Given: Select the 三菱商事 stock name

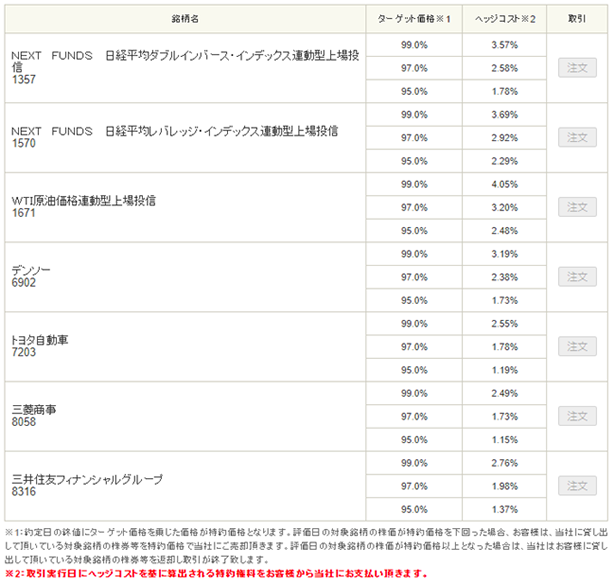Looking at the screenshot, I should pos(34,410).
